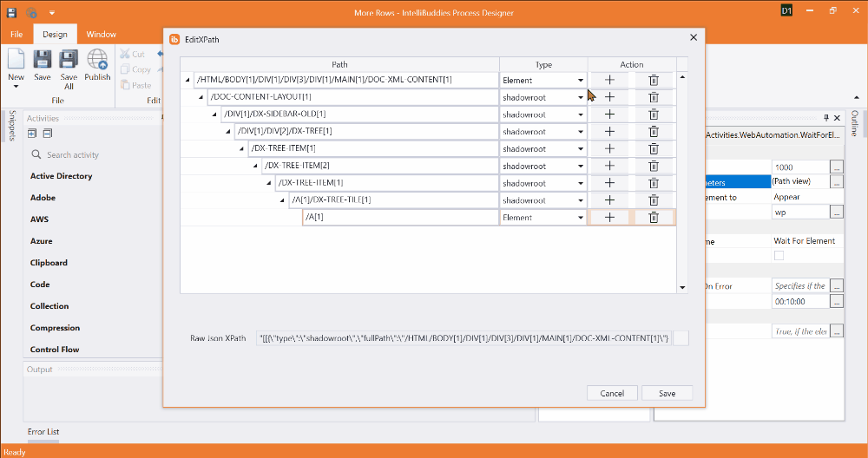Delete the /DX-TREE-ITEM[2] path row
868x458 pixels.
(654, 166)
